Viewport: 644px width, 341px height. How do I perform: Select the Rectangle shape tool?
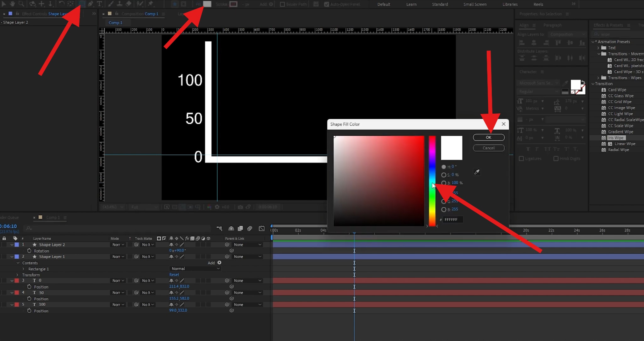point(82,4)
